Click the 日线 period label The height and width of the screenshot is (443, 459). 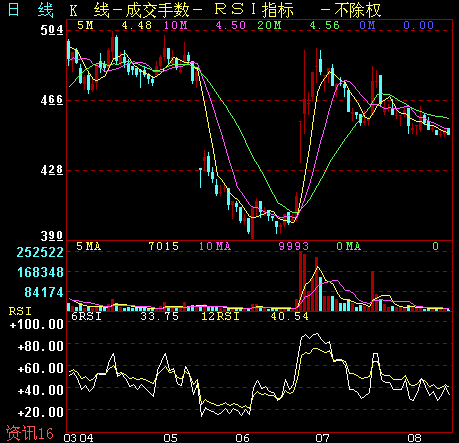tap(31, 10)
